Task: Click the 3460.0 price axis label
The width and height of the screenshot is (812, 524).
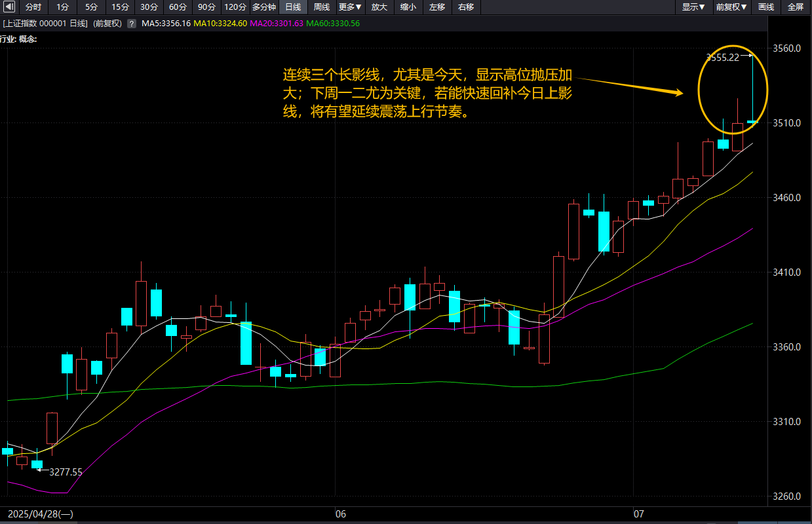Action: tap(788, 198)
